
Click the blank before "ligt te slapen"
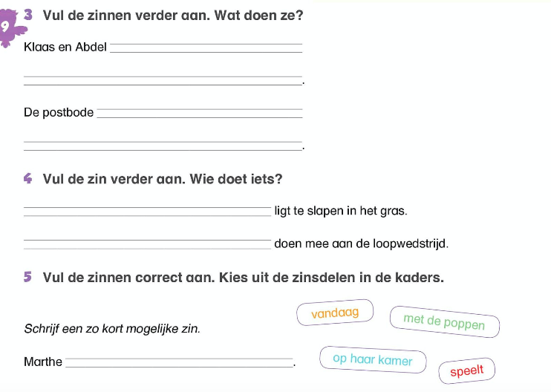click(148, 211)
